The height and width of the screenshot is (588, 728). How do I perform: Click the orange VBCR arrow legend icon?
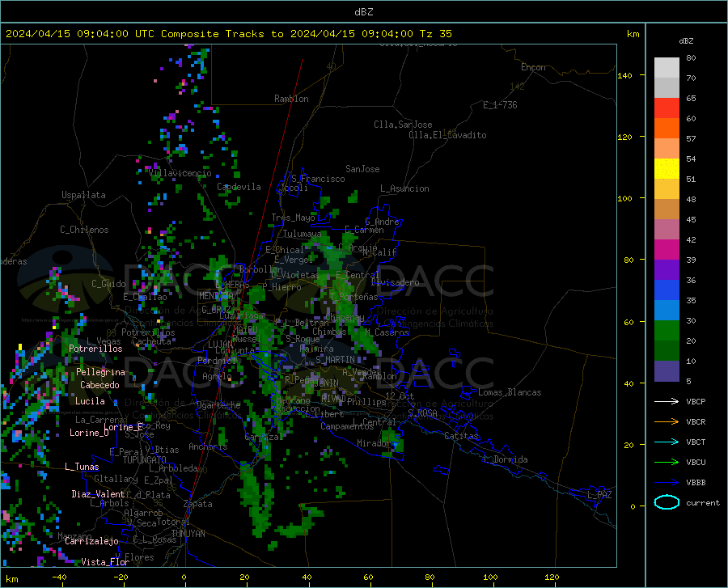[x=667, y=422]
